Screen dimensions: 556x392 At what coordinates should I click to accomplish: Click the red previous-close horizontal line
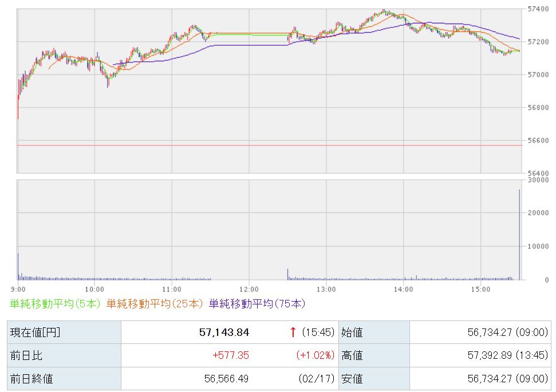click(269, 145)
